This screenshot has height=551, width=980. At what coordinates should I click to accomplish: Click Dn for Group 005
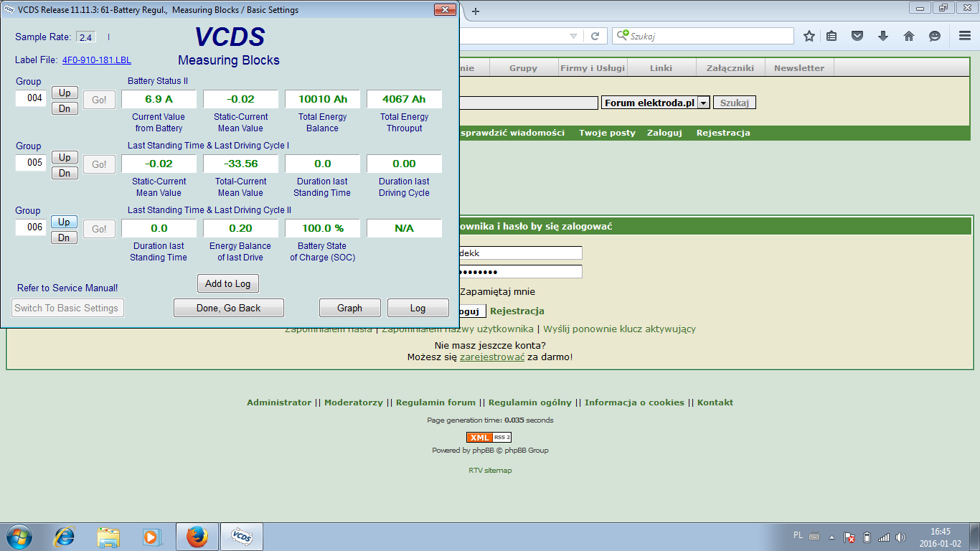pos(65,173)
